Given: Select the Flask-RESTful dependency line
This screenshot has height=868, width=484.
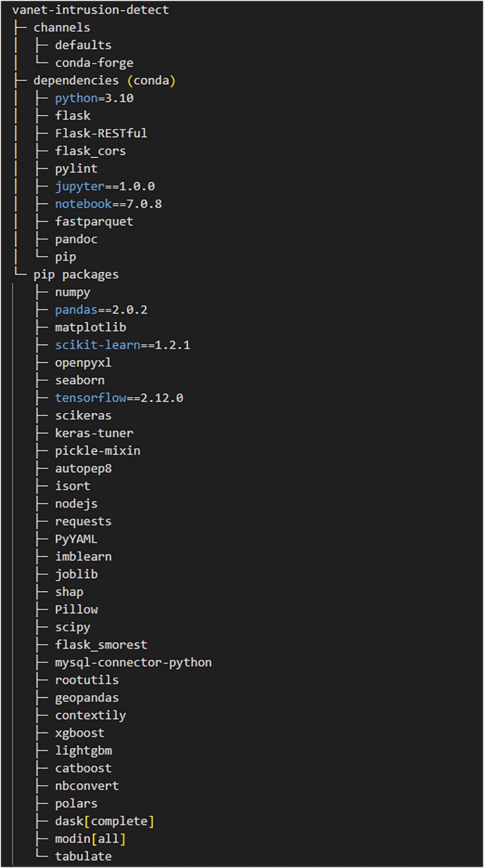Looking at the screenshot, I should coord(101,133).
